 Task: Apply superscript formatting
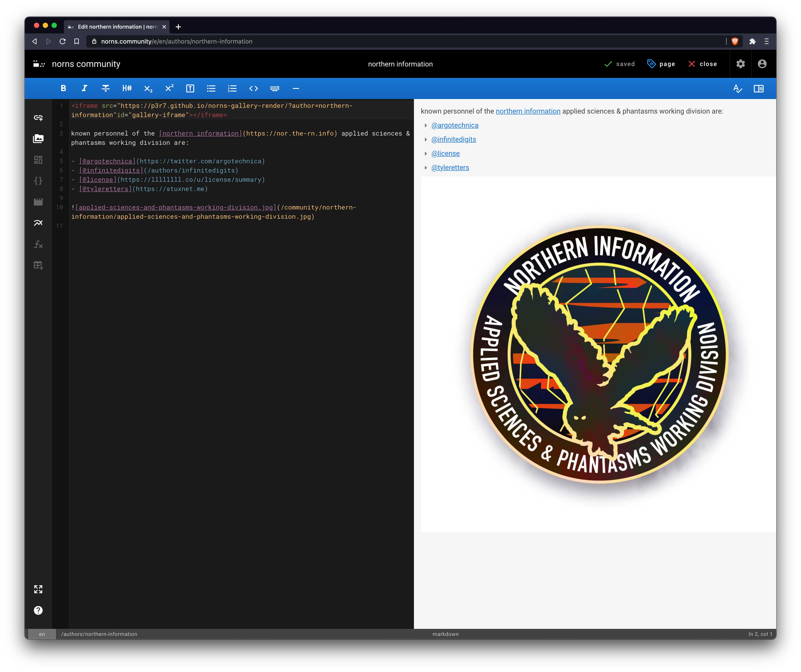click(169, 88)
